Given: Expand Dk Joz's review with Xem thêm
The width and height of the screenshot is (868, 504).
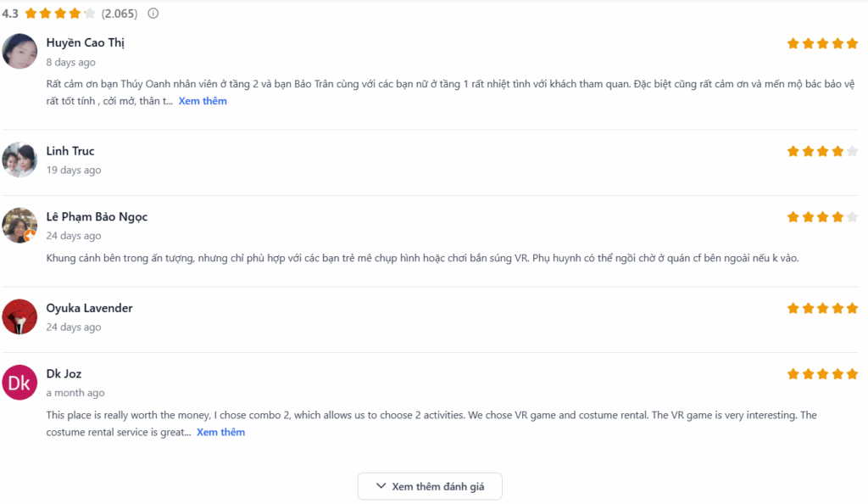Looking at the screenshot, I should (220, 432).
